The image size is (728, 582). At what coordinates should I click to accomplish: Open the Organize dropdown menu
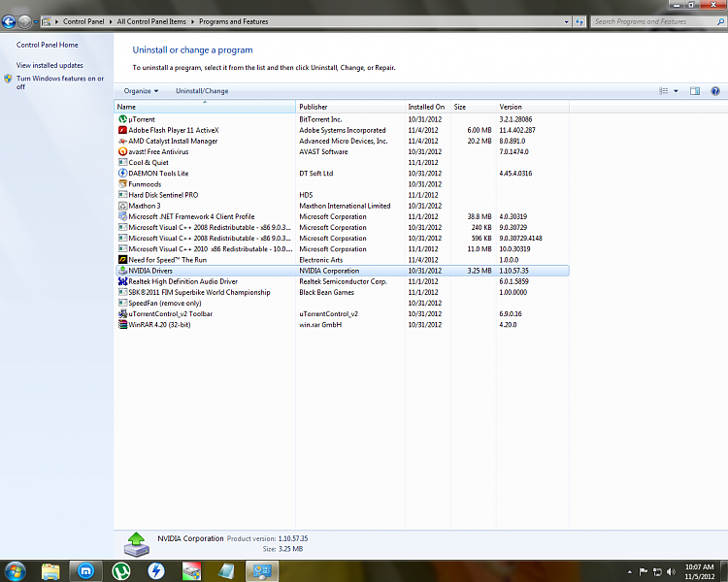(x=141, y=91)
